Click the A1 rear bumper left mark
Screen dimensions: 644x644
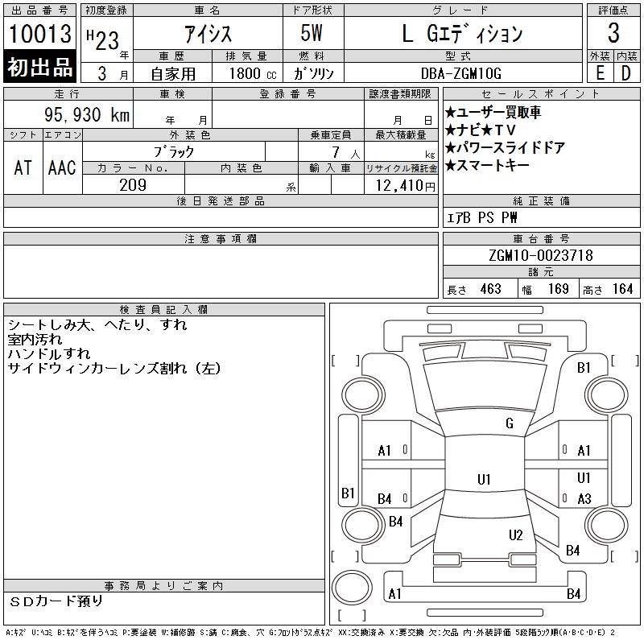tap(394, 594)
